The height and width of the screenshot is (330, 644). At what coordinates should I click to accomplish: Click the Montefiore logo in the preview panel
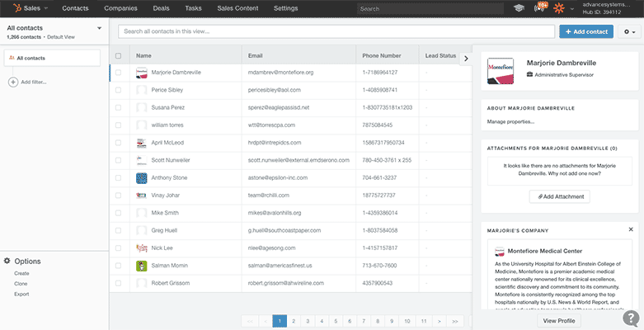coord(501,71)
